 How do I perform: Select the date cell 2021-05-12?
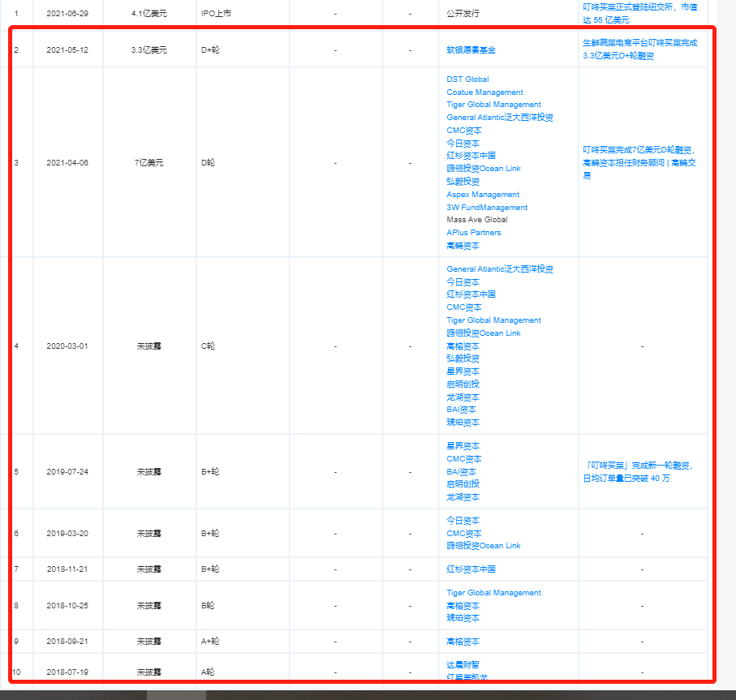(67, 50)
